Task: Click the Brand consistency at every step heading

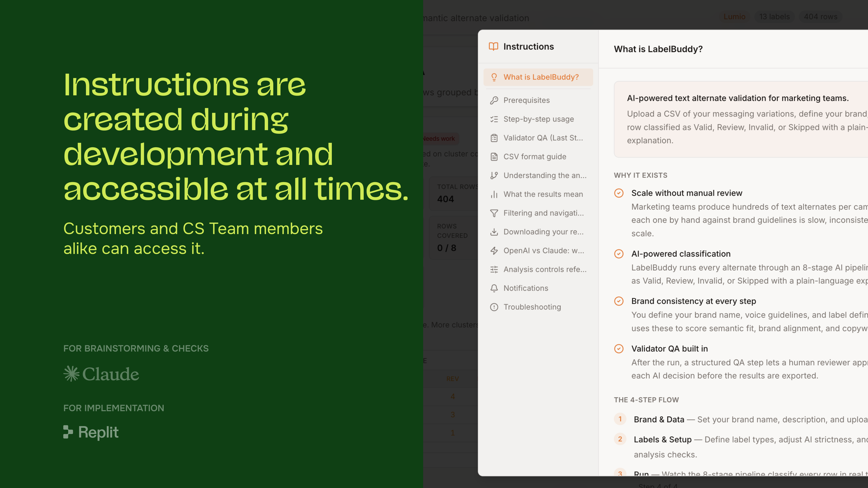Action: coord(693,301)
